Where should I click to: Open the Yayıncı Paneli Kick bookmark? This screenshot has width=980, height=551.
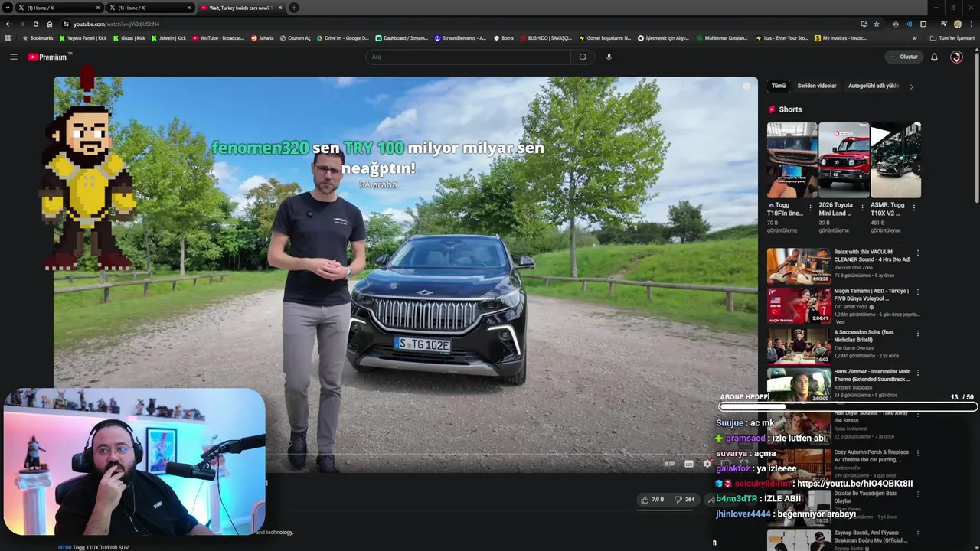click(83, 37)
